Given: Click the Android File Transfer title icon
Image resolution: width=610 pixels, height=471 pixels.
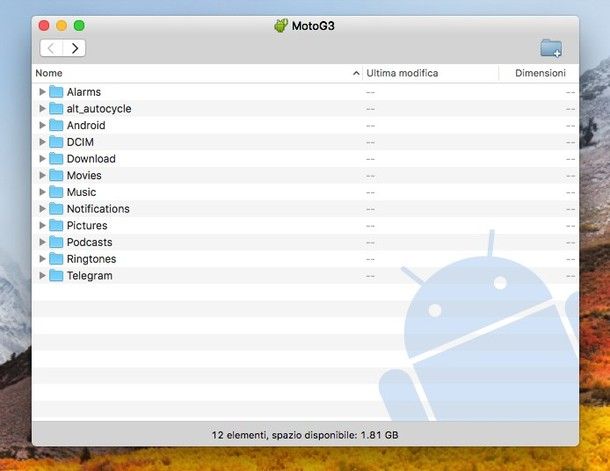Looking at the screenshot, I should tap(281, 26).
